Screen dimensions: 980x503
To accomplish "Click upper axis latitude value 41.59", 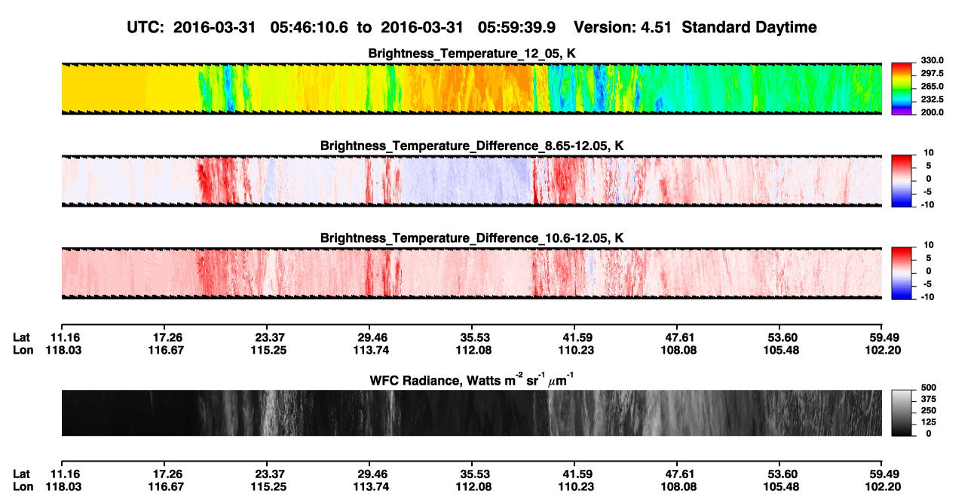I will pos(574,338).
